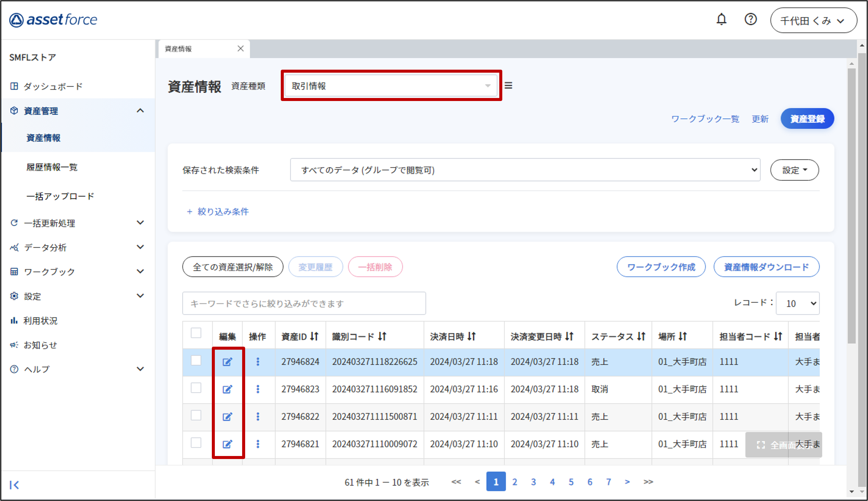Open the 資産種類 取引情報 dropdown
This screenshot has height=501, width=868.
click(x=391, y=86)
